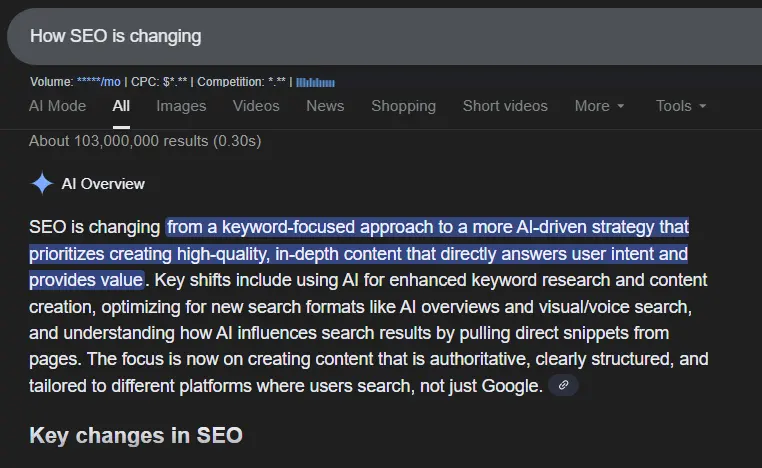Expand the More dropdown

(x=599, y=106)
